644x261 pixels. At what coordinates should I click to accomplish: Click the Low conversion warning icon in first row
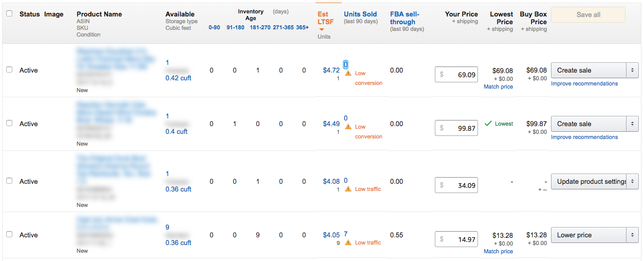(348, 73)
